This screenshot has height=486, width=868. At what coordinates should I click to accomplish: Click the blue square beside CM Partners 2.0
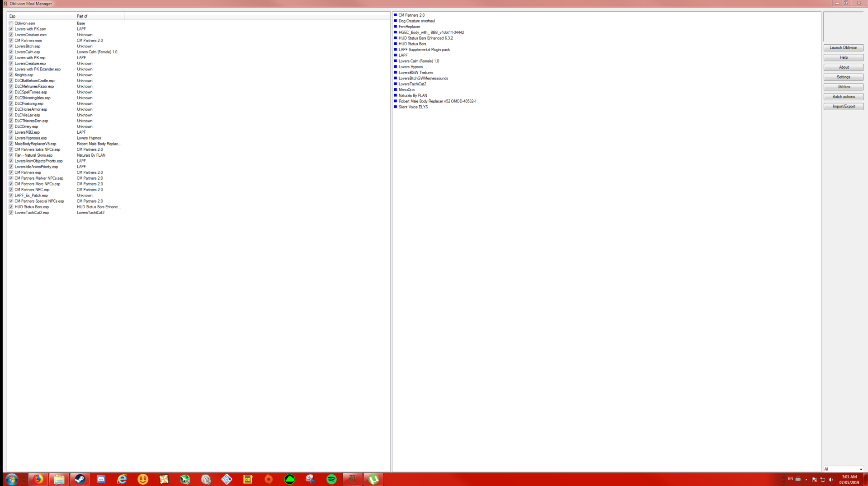[x=396, y=15]
